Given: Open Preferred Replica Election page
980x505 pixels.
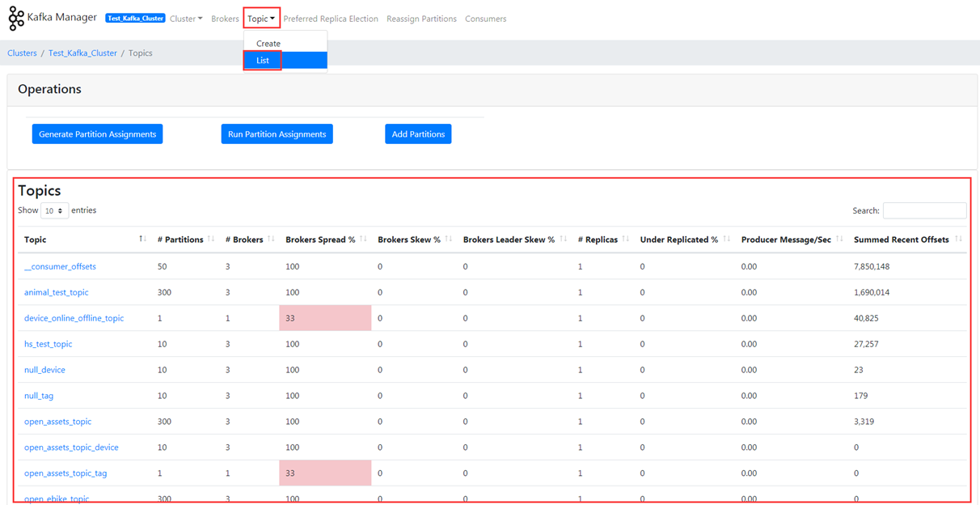Looking at the screenshot, I should [x=331, y=19].
